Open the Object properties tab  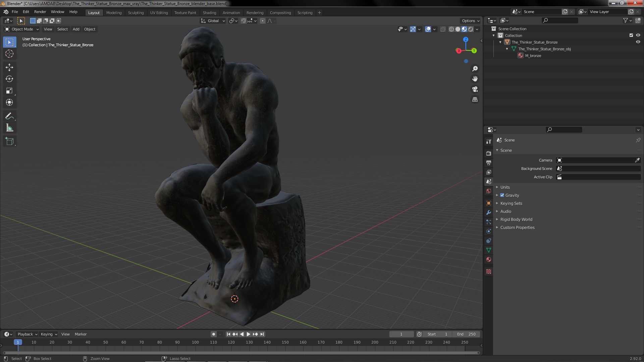[489, 203]
